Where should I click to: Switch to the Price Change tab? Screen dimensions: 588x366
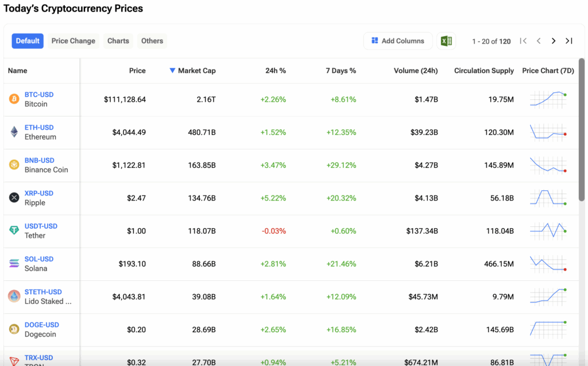point(73,41)
